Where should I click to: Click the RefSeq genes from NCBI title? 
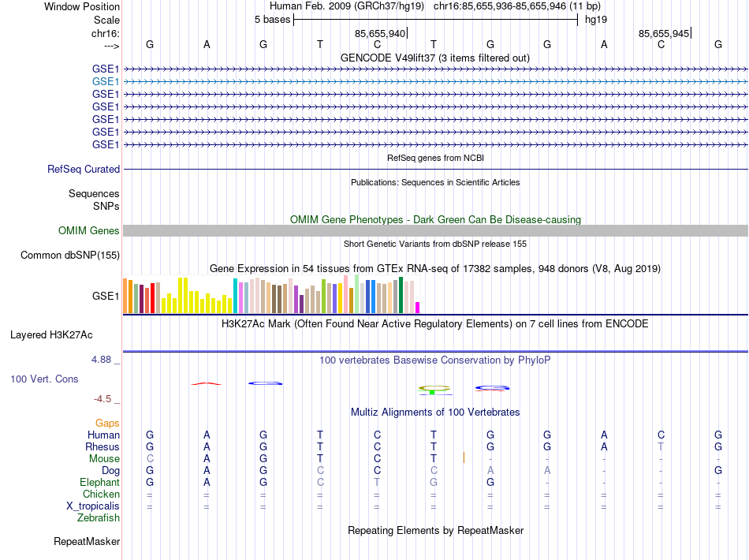pyautogui.click(x=435, y=158)
